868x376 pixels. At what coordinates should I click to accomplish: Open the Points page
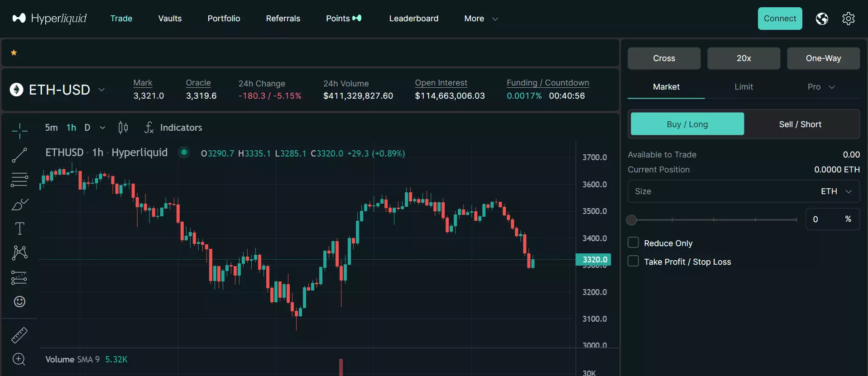coord(338,19)
